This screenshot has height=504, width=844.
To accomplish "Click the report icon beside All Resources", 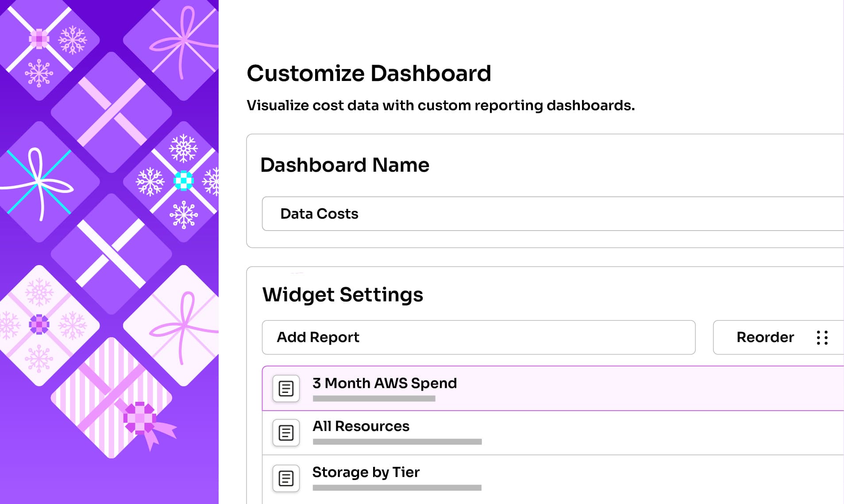I will click(285, 432).
